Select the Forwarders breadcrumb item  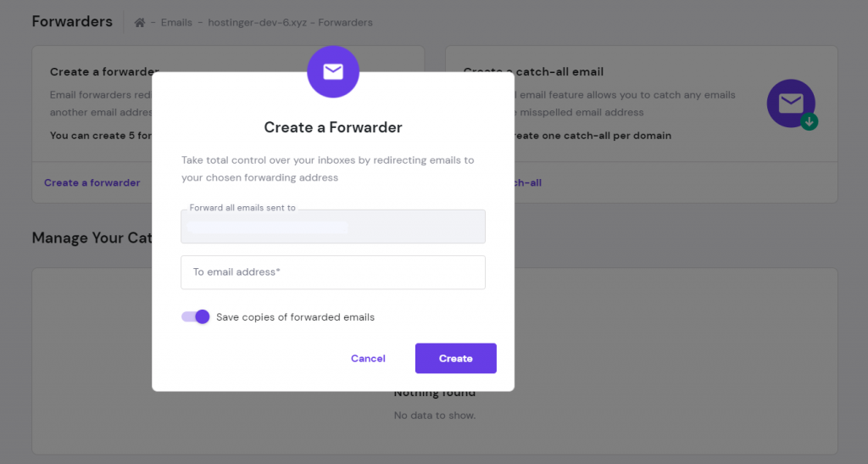pos(345,23)
